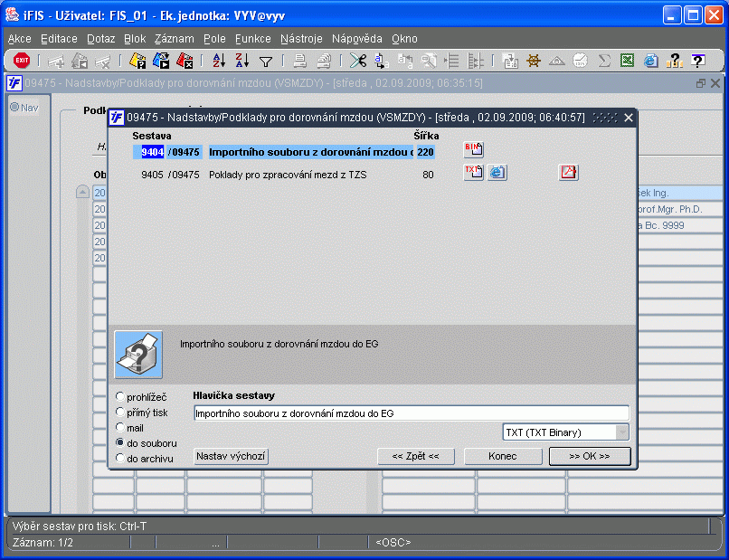Click the sigma sum toolbar icon
The width and height of the screenshot is (729, 560).
pyautogui.click(x=604, y=61)
